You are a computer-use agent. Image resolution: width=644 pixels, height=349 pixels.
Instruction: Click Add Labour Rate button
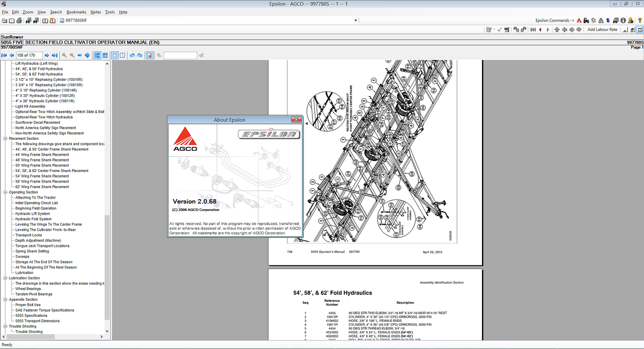[602, 30]
